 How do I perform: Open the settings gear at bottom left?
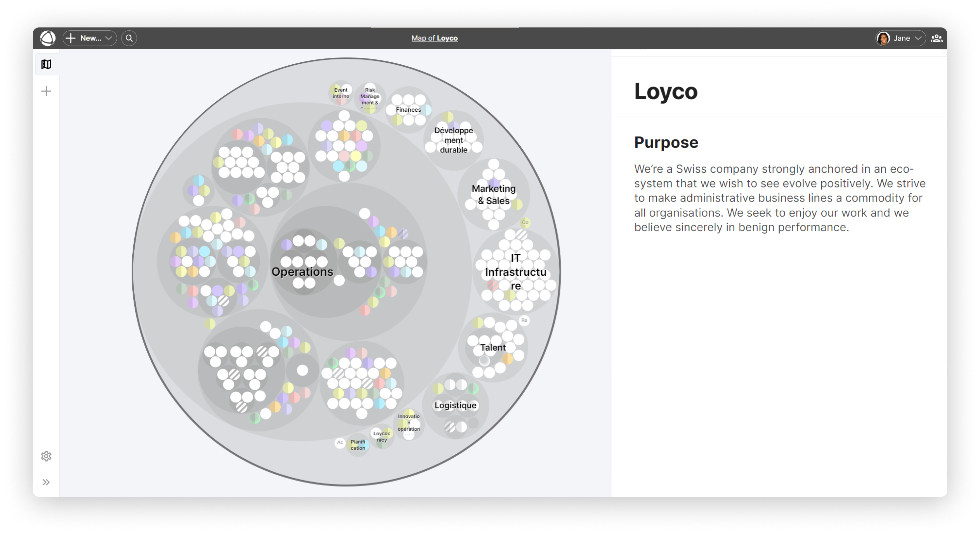coord(46,456)
